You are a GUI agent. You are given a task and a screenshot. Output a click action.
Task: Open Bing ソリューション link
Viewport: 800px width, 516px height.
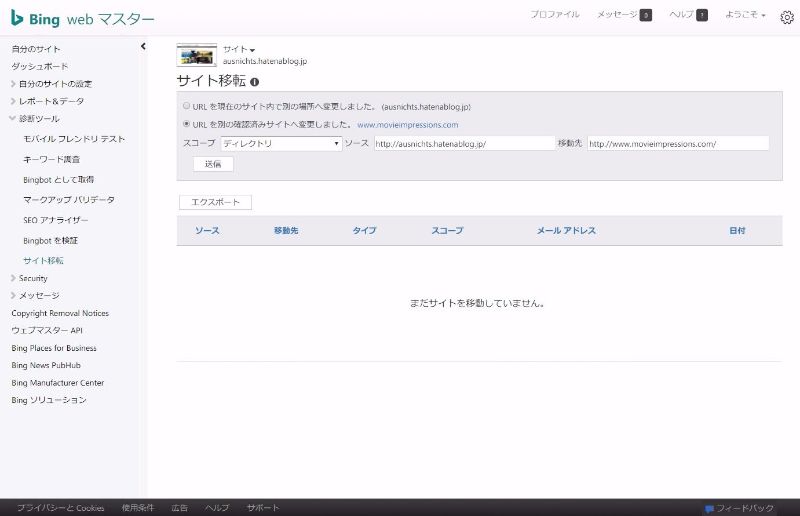click(x=49, y=400)
